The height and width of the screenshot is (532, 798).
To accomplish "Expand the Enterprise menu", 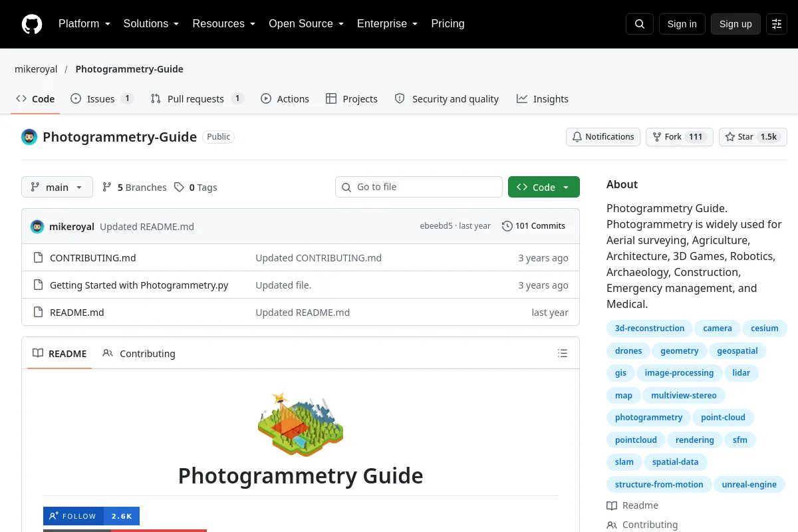I will [387, 24].
